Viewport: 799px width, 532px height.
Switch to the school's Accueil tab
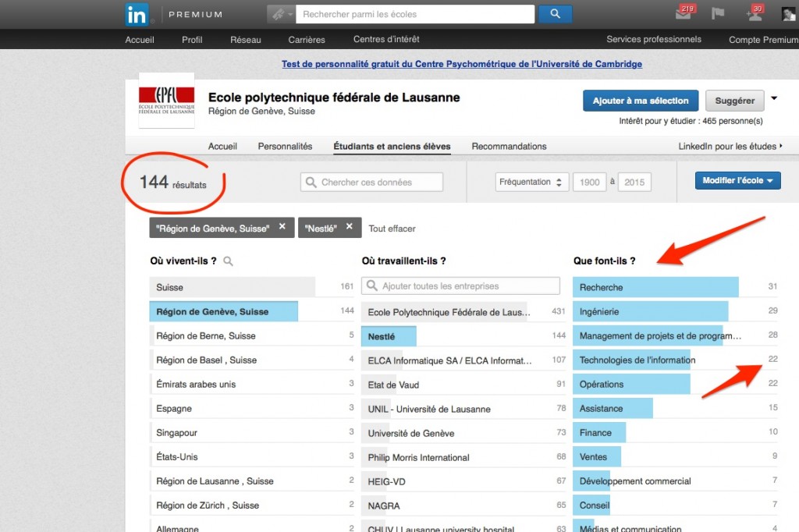(222, 146)
